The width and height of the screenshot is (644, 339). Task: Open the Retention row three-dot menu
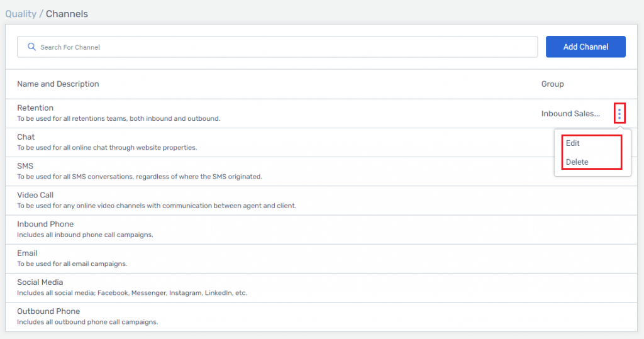tap(619, 113)
